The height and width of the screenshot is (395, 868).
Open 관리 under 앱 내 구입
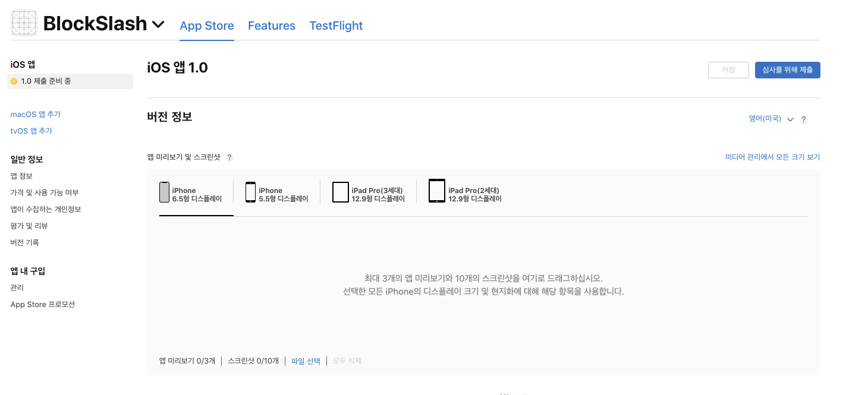click(x=17, y=287)
